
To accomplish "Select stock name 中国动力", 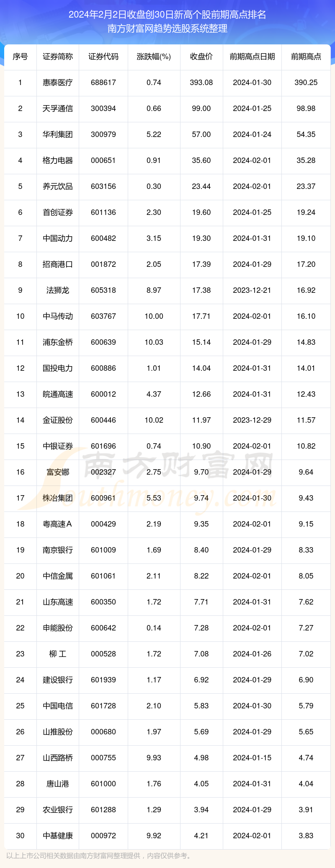I will [x=58, y=238].
